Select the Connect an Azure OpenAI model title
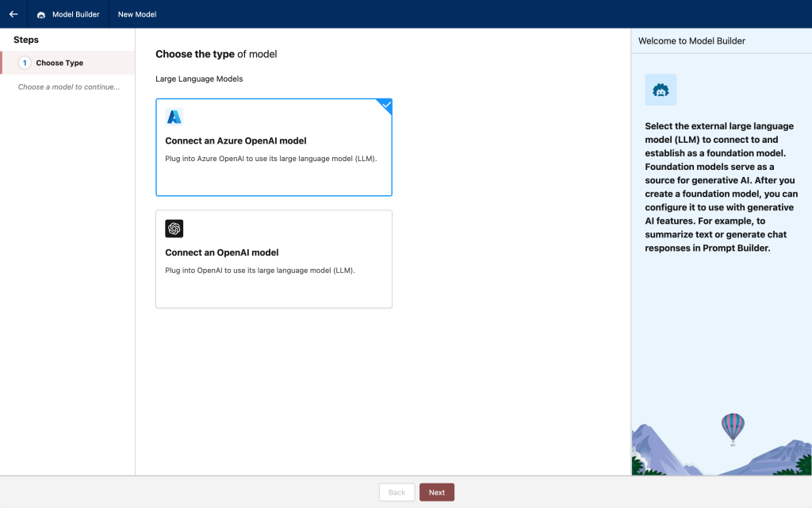The height and width of the screenshot is (508, 812). pos(236,140)
